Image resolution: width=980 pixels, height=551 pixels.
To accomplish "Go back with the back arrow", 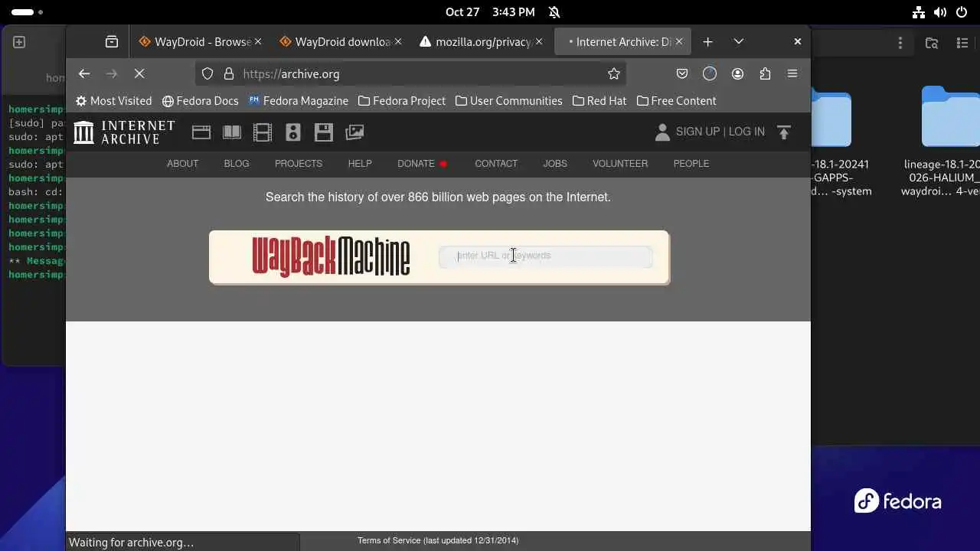I will click(84, 73).
